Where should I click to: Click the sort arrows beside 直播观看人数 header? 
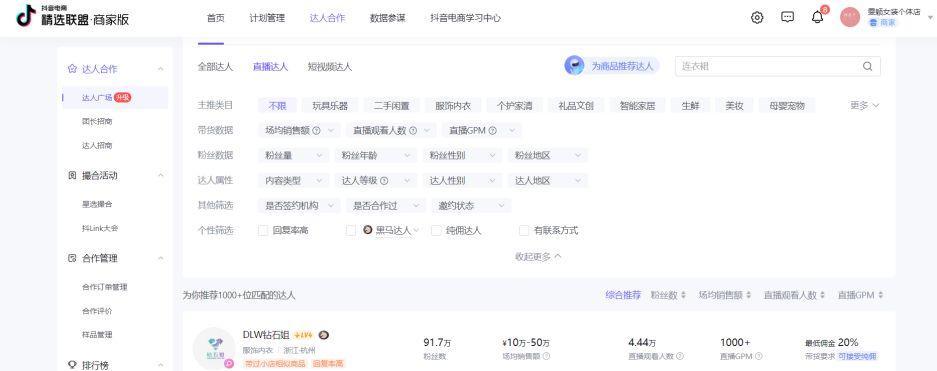coord(823,295)
